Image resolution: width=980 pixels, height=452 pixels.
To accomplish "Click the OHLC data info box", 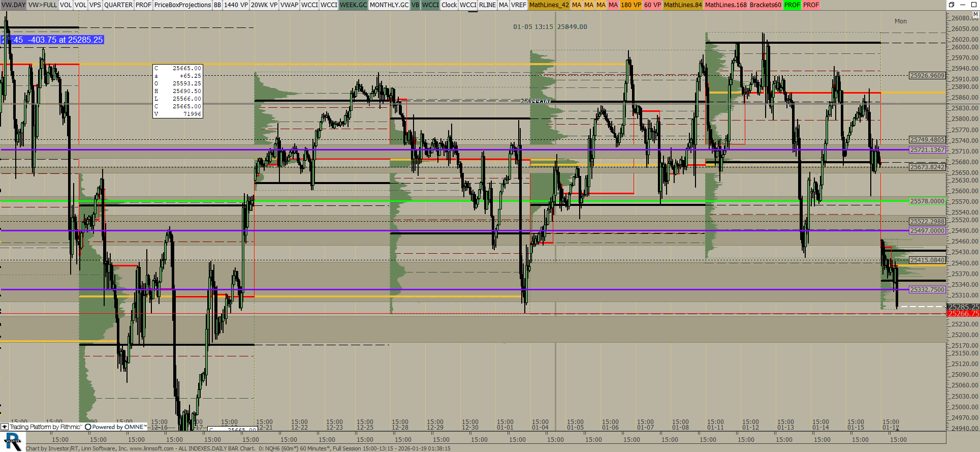I will [x=178, y=91].
